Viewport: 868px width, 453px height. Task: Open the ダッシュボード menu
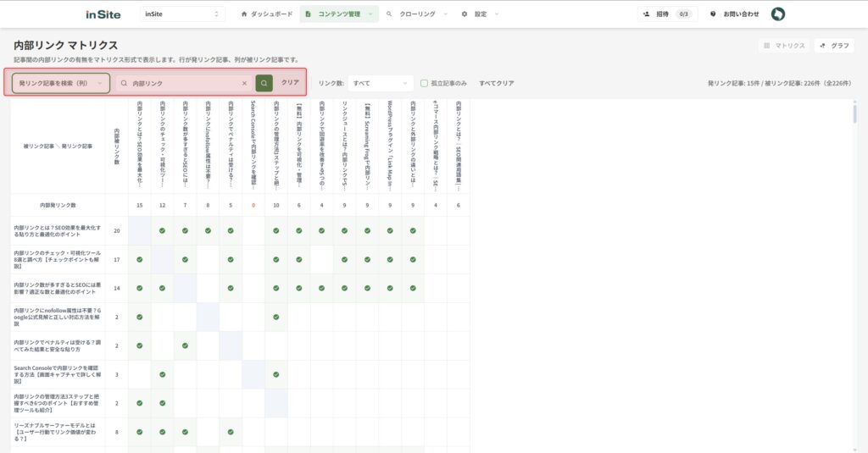pyautogui.click(x=267, y=14)
